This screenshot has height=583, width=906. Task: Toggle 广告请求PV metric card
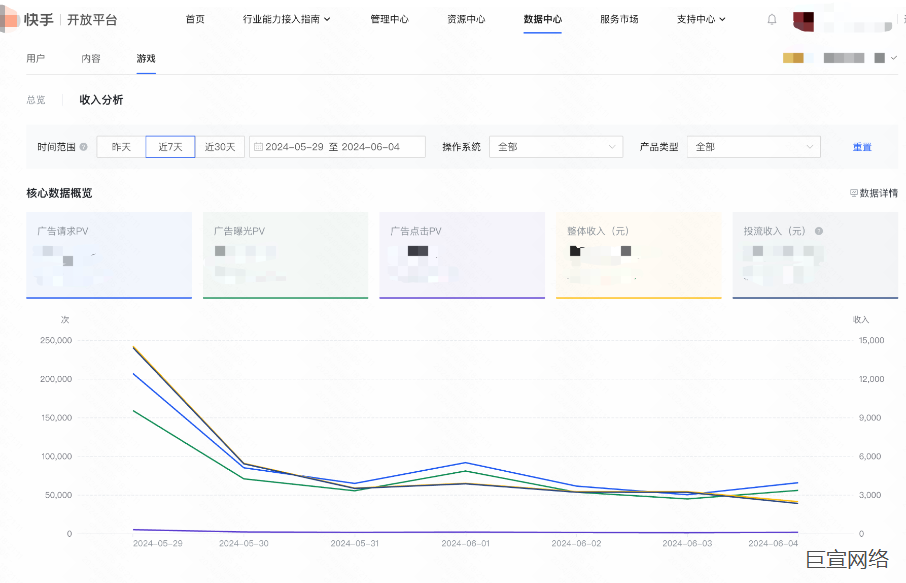click(109, 255)
